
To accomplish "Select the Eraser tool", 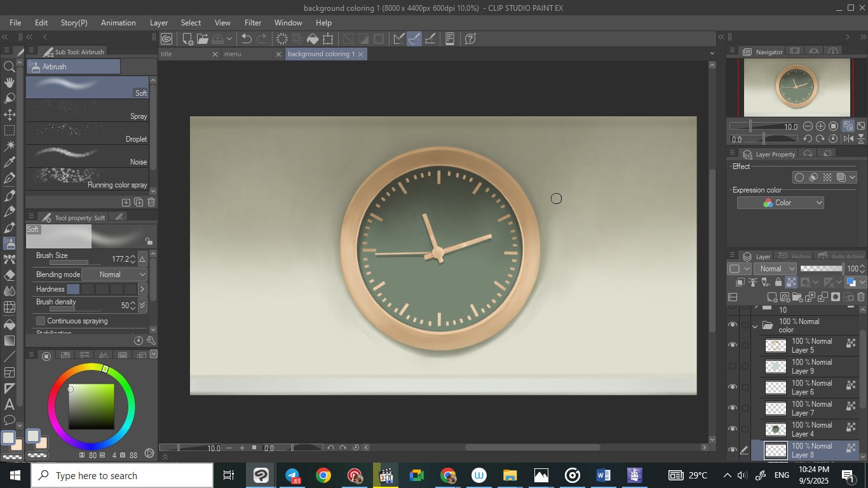I will pyautogui.click(x=10, y=275).
